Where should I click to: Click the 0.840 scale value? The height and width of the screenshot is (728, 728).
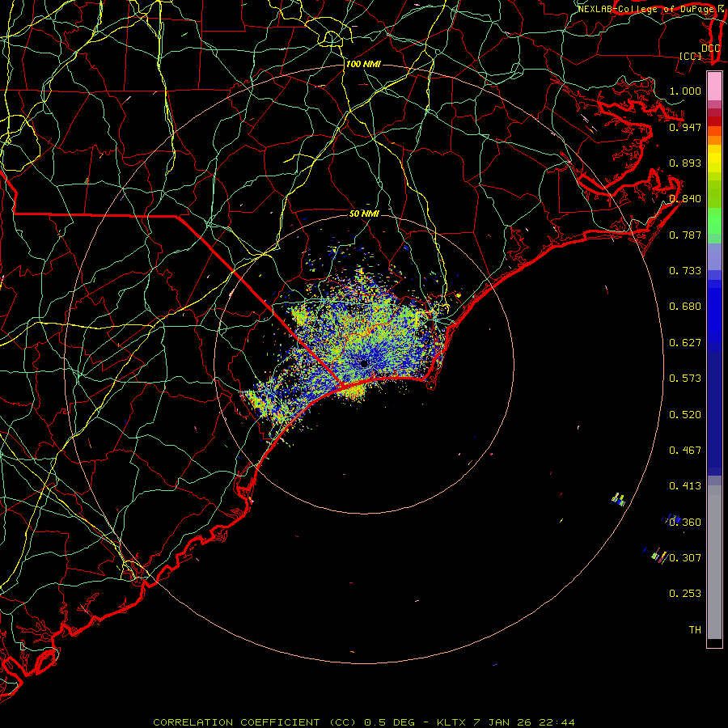tap(685, 199)
